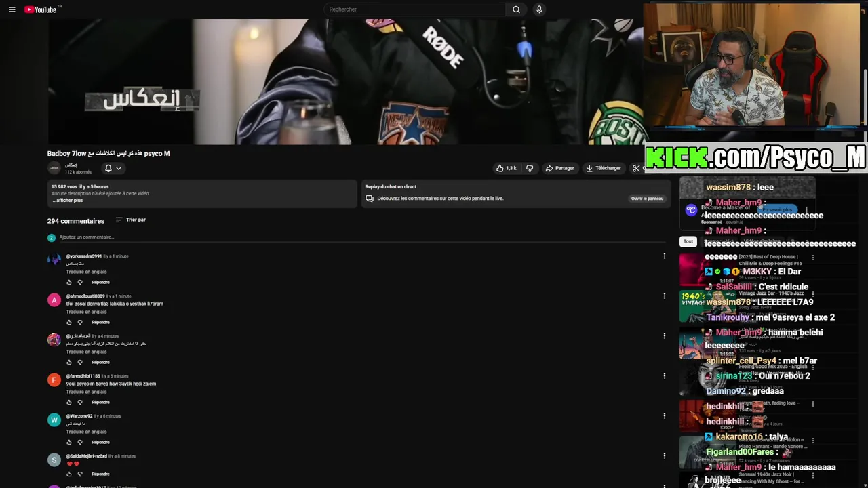Reply to @Warzone92 with Répondre
Screen dimensions: 868x488
click(x=100, y=442)
